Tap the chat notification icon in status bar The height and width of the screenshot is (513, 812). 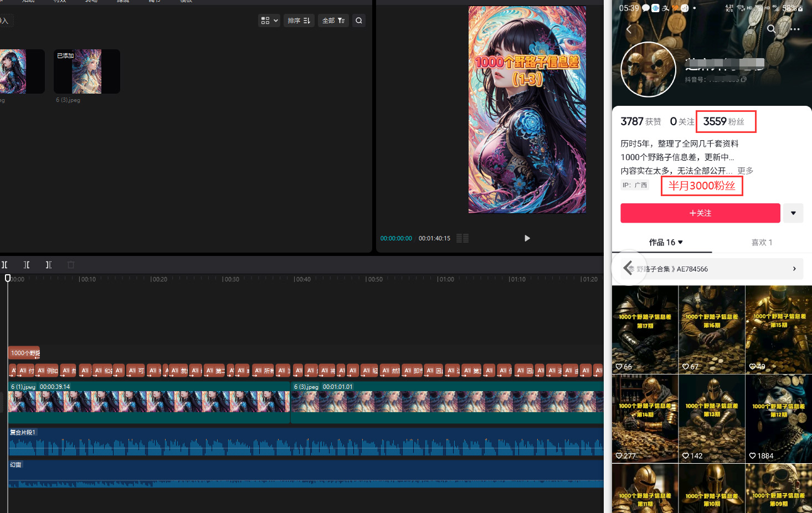[x=646, y=8]
